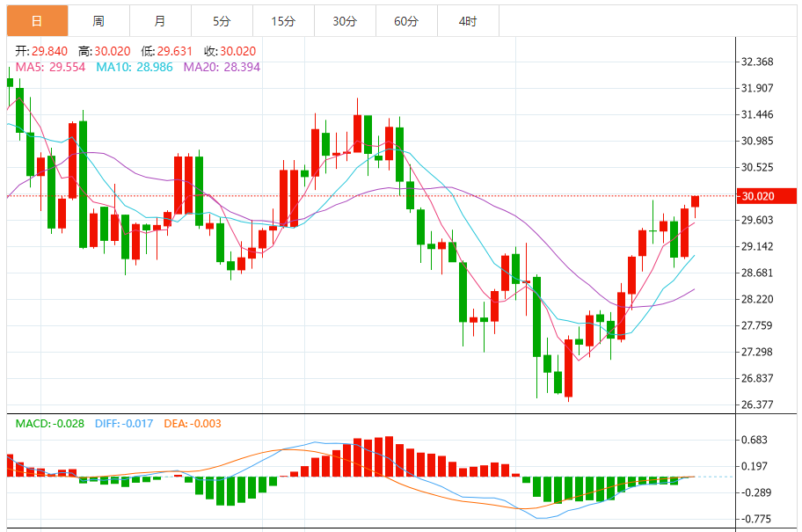Click the -0.289 MACD axis label

pos(755,492)
